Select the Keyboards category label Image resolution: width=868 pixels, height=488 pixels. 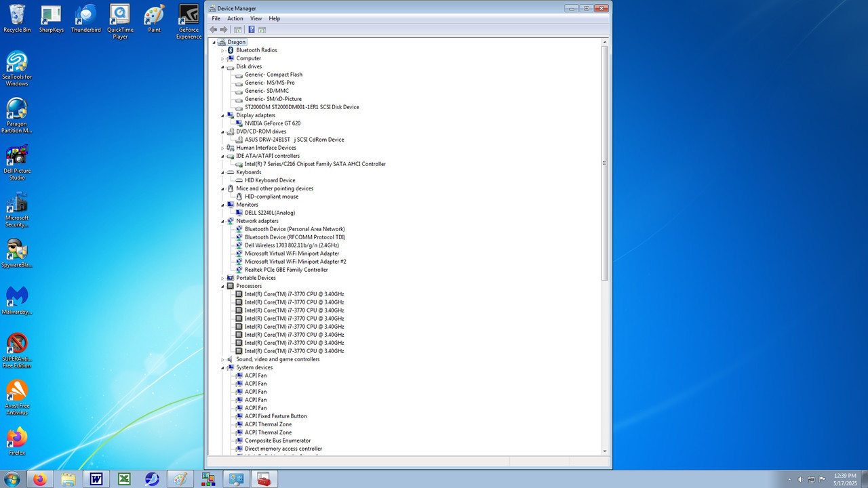tap(249, 172)
